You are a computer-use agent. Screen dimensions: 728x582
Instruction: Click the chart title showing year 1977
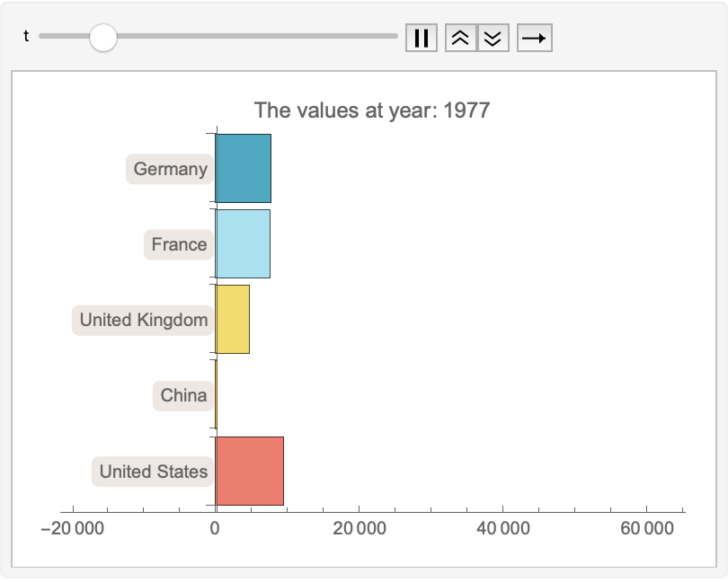[x=372, y=110]
